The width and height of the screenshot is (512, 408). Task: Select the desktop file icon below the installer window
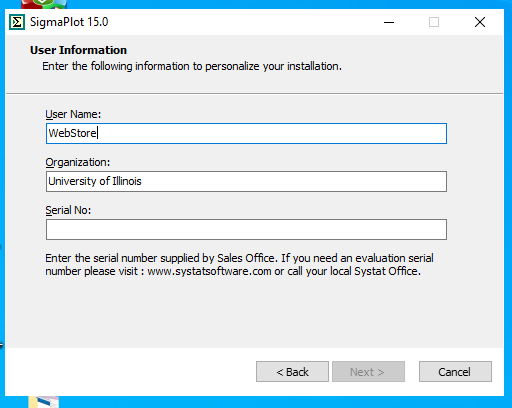click(44, 402)
